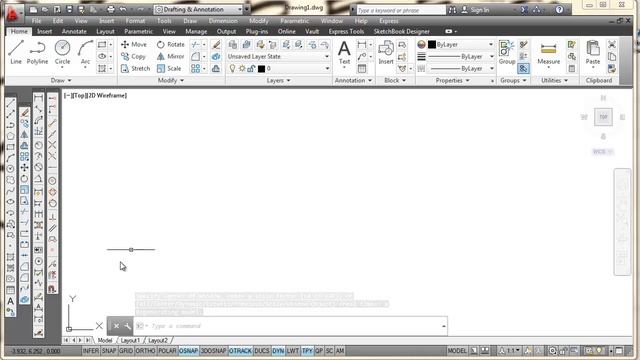Click the Scale tool

(x=169, y=69)
